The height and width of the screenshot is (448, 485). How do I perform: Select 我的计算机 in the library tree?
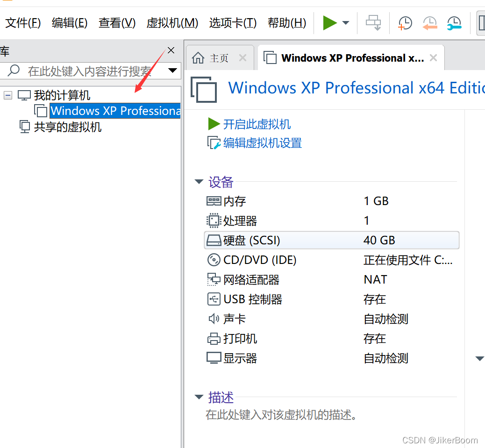click(62, 95)
